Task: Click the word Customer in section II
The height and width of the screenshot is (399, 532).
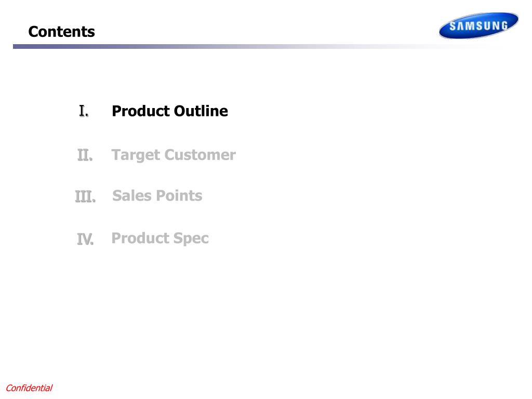Action: pos(200,155)
